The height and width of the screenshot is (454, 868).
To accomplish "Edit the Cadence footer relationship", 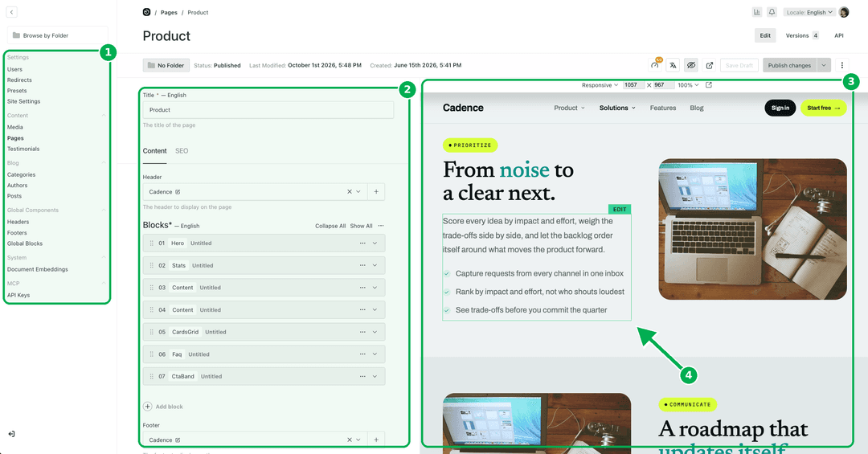I will tap(178, 440).
